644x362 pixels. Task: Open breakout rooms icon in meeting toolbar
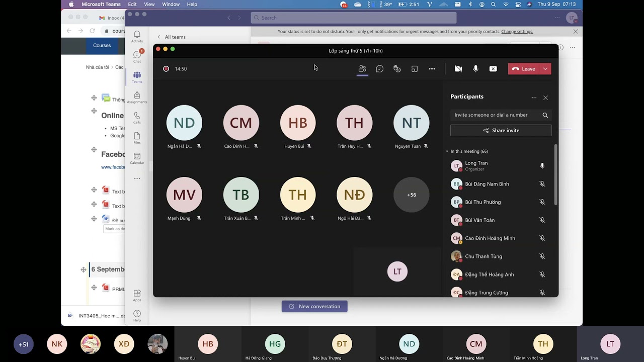[415, 69]
